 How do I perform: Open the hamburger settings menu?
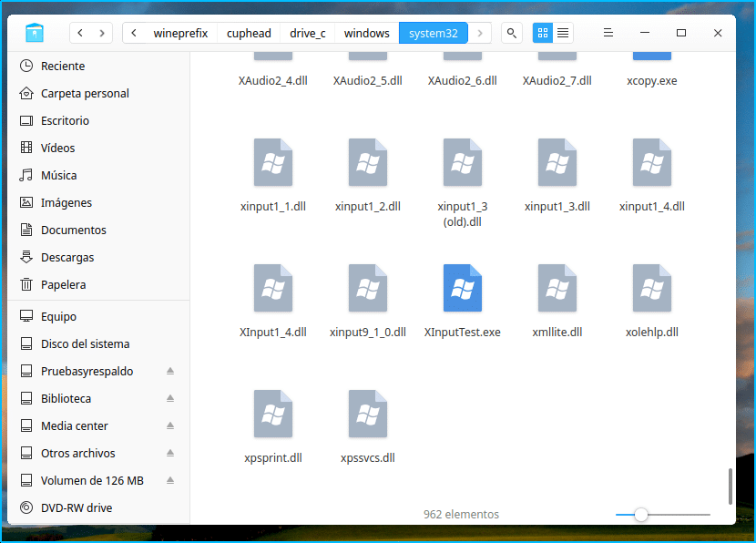pos(608,33)
